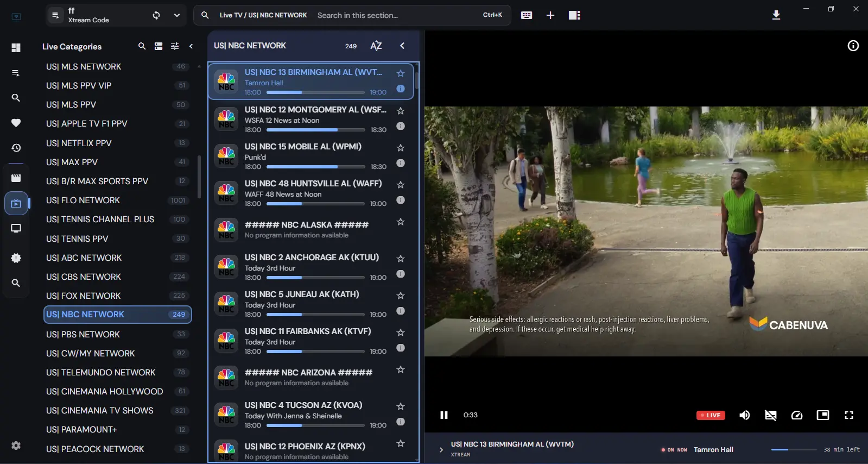Select the Live TV sidebar icon
Image resolution: width=868 pixels, height=464 pixels.
pos(16,204)
